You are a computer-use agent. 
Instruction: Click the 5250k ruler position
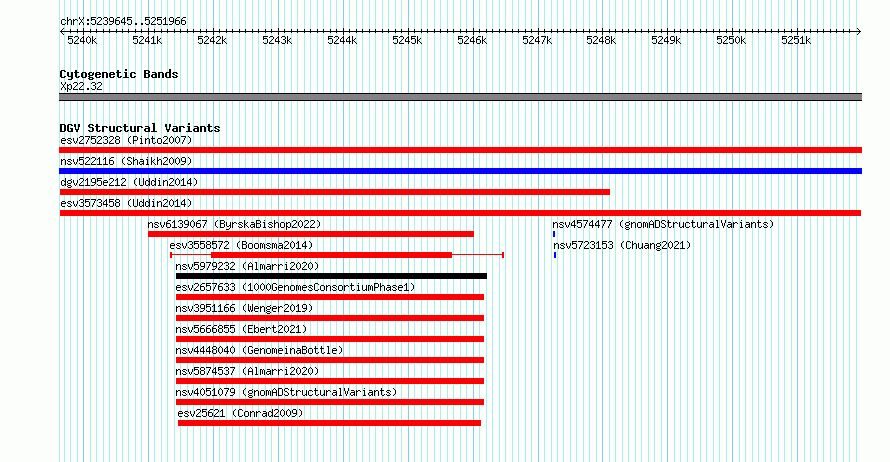731,40
